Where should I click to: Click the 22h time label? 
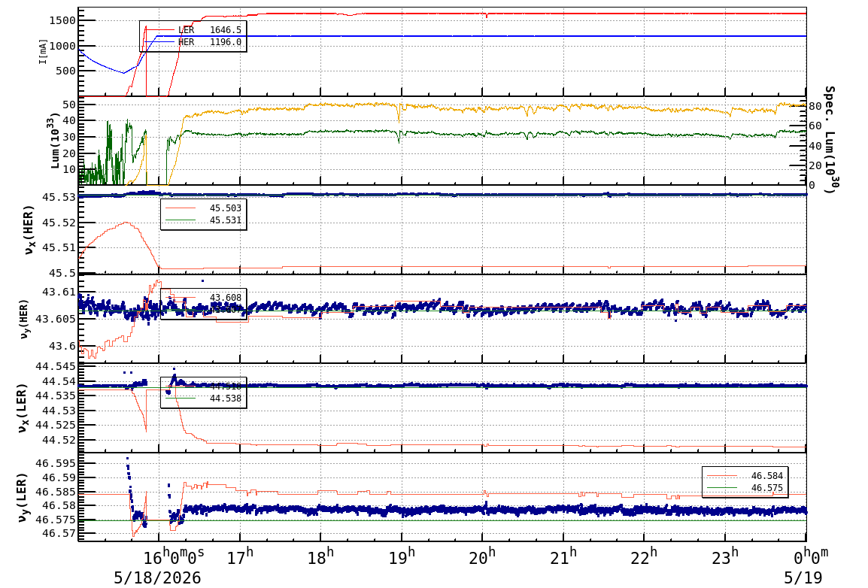(644, 556)
